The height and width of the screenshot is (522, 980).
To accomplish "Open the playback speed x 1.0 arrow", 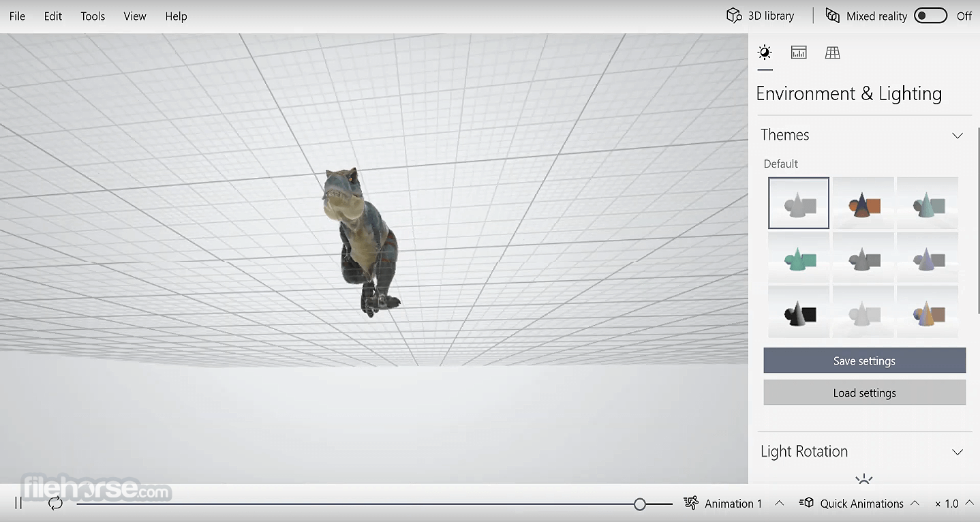I will point(970,503).
